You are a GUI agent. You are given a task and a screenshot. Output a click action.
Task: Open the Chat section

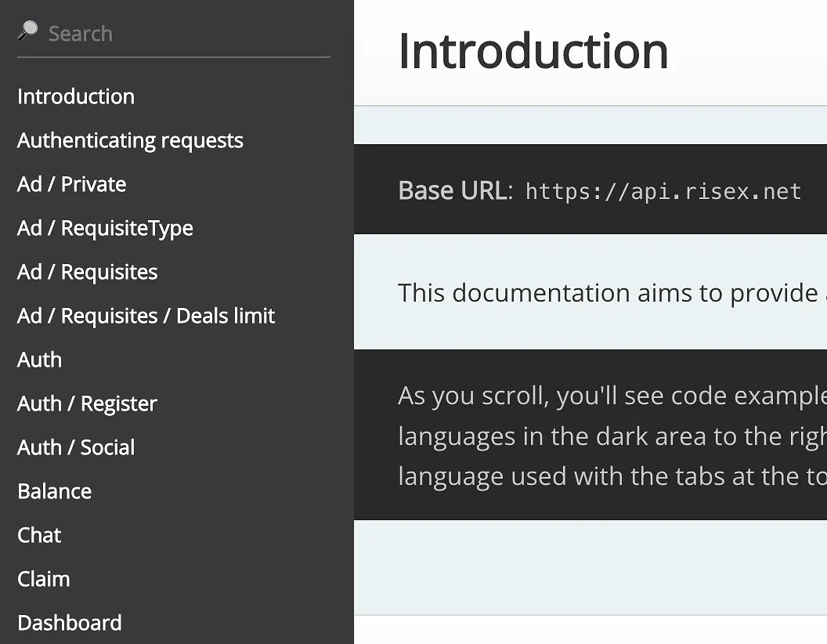point(39,535)
